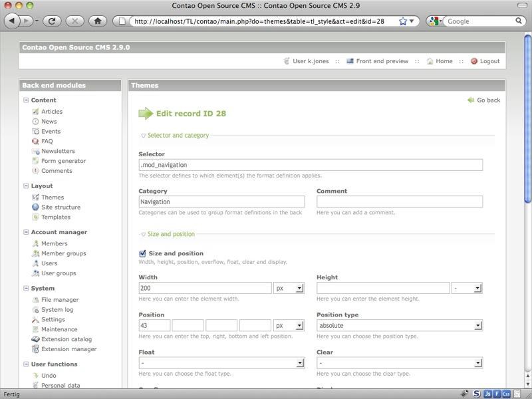The image size is (532, 399).
Task: Open the Float dropdown
Action: coord(221,363)
